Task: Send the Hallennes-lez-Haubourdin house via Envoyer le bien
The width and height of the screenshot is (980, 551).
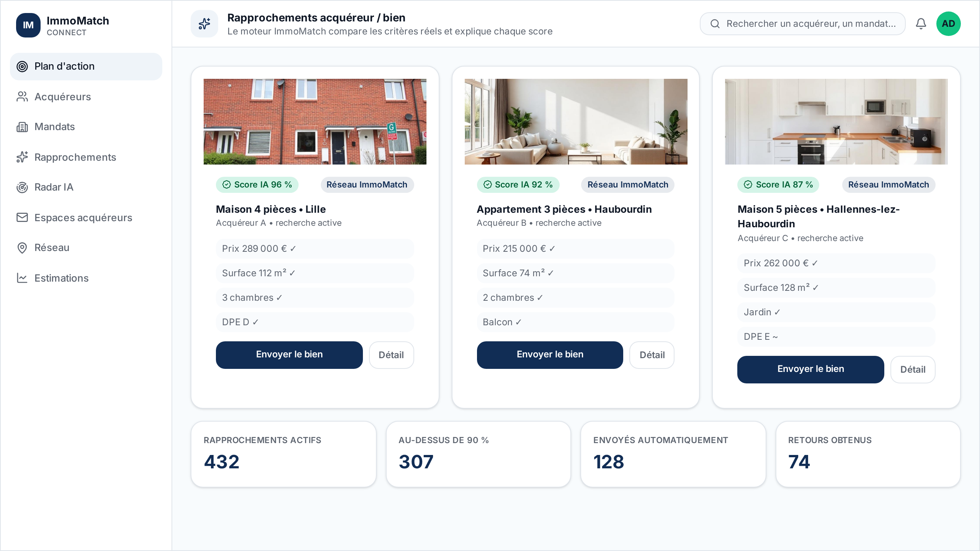Action: [x=811, y=370]
